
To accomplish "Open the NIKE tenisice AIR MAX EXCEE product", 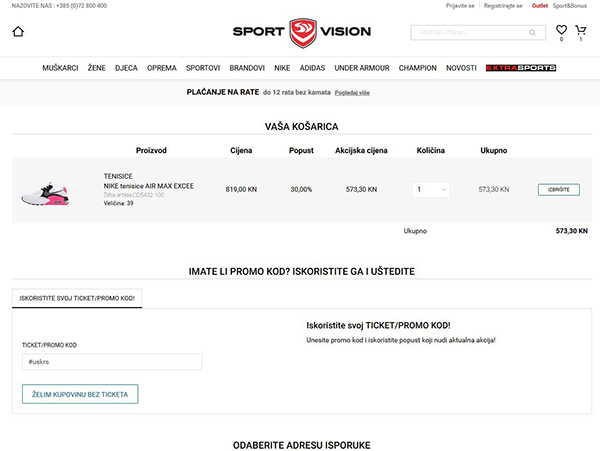I will point(148,186).
